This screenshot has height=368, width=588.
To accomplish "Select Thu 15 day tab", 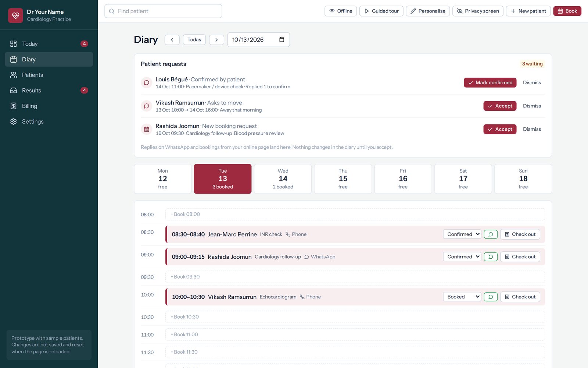I will point(343,179).
